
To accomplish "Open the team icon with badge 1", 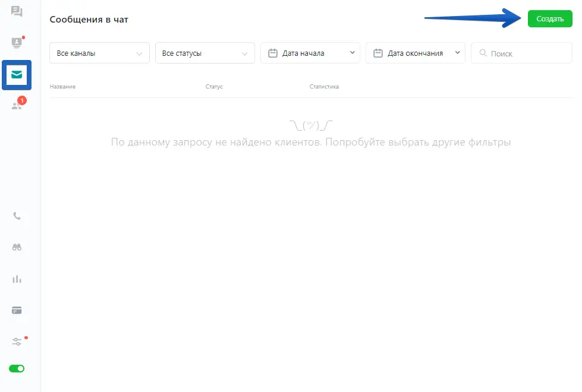I will (17, 106).
